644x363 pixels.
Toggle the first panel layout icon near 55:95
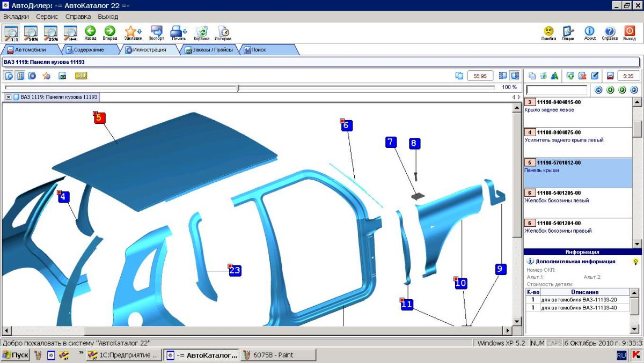pos(503,76)
